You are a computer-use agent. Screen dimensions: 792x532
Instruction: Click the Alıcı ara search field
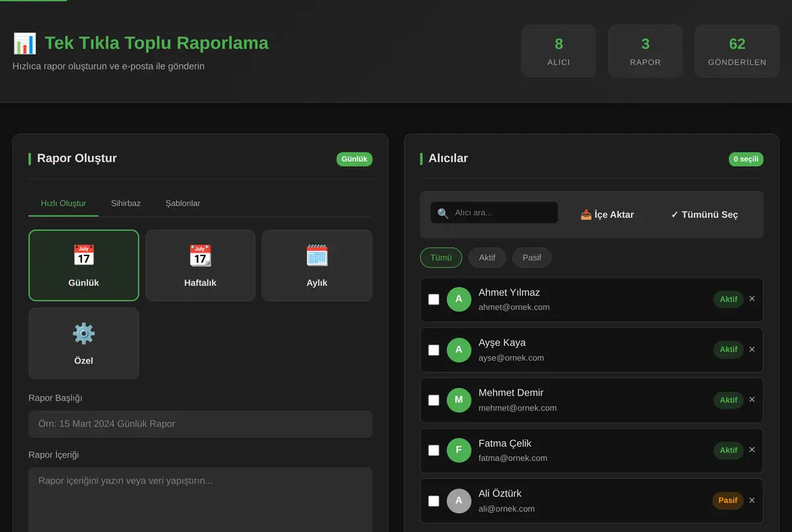click(494, 213)
